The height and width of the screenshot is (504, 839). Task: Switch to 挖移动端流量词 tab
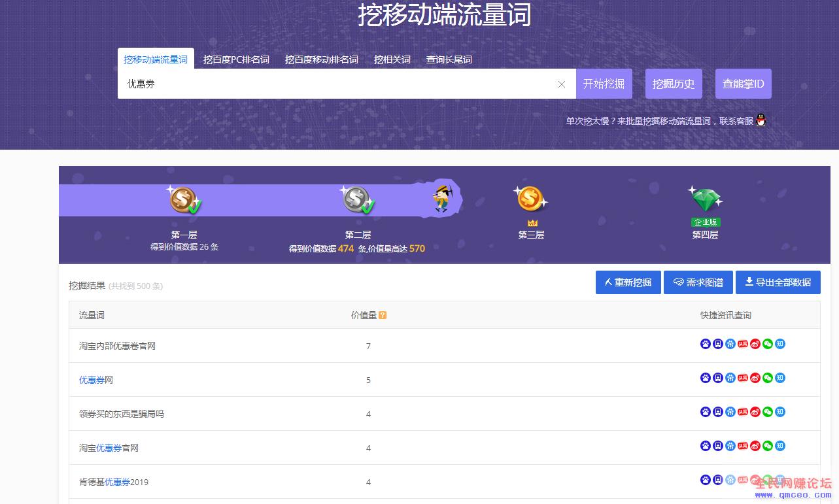156,59
